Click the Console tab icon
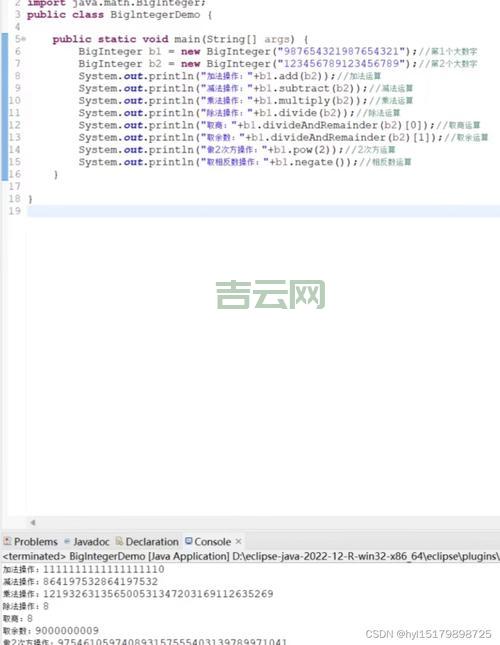The height and width of the screenshot is (645, 500). [x=189, y=541]
